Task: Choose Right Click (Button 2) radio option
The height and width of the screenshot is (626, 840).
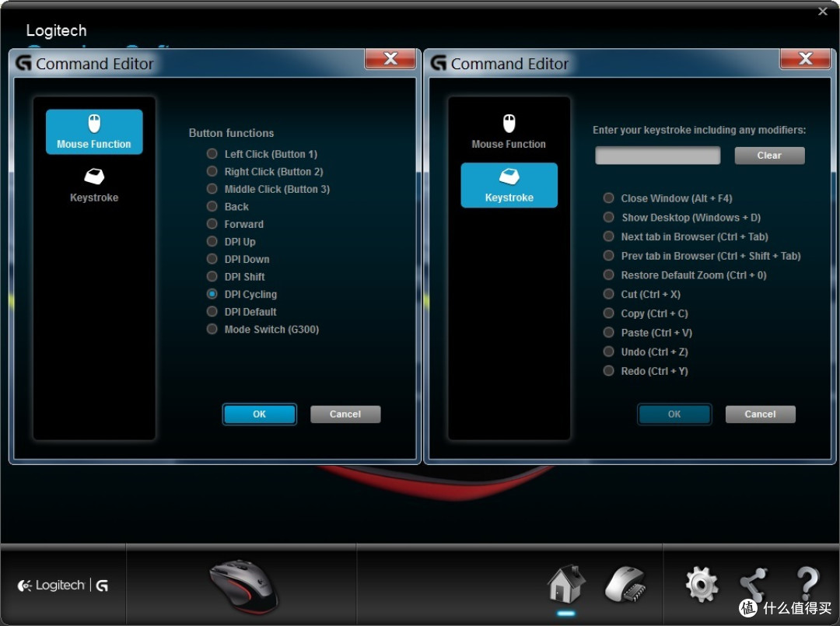Action: 212,171
